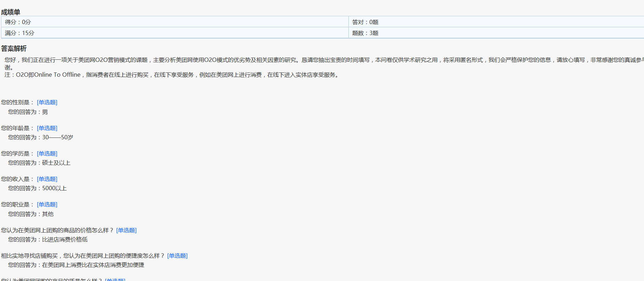Select the 答对：0题 cell
The width and height of the screenshot is (644, 281).
496,22
